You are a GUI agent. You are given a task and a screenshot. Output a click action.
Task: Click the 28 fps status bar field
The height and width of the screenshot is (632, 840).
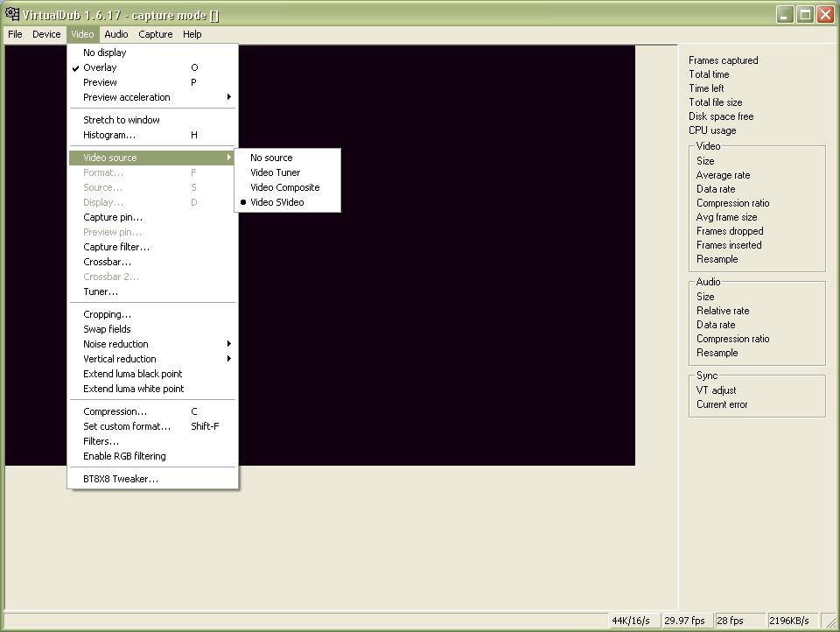tap(740, 621)
